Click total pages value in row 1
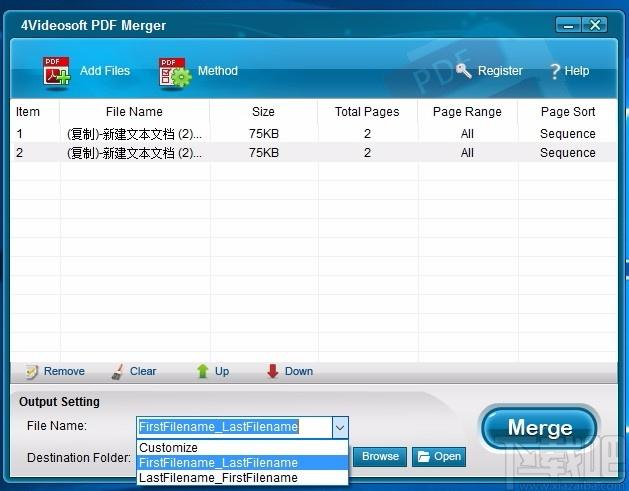The height and width of the screenshot is (491, 629). 367,134
